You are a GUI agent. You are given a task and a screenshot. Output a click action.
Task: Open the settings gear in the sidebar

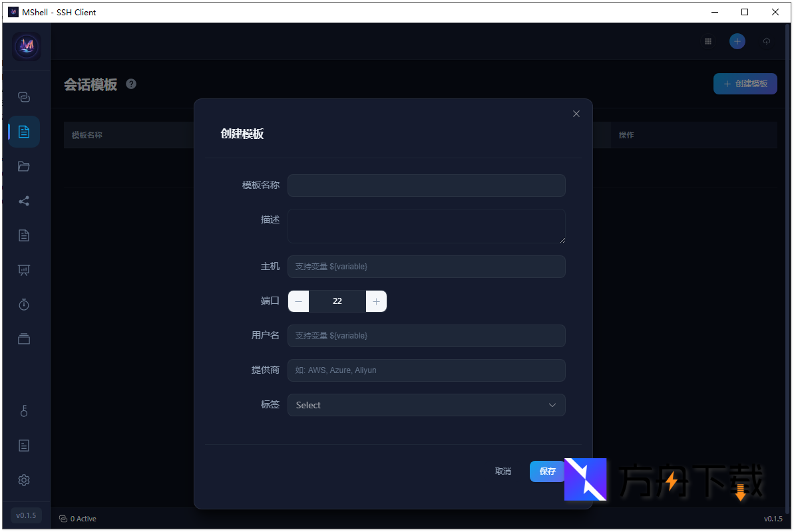(24, 480)
